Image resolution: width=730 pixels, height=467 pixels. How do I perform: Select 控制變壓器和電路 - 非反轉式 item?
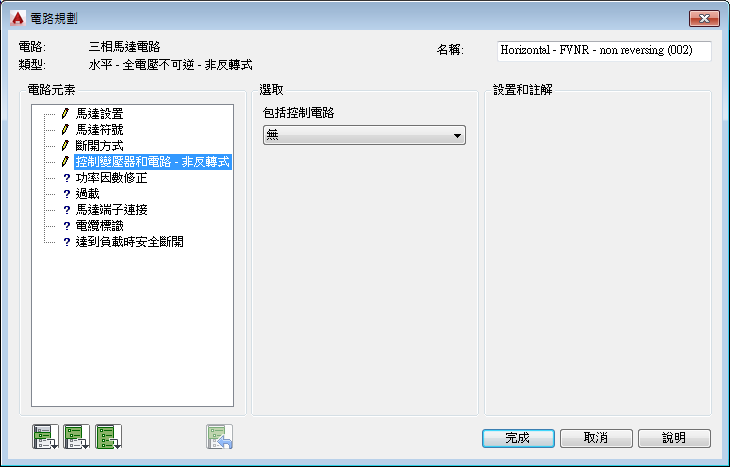click(153, 162)
